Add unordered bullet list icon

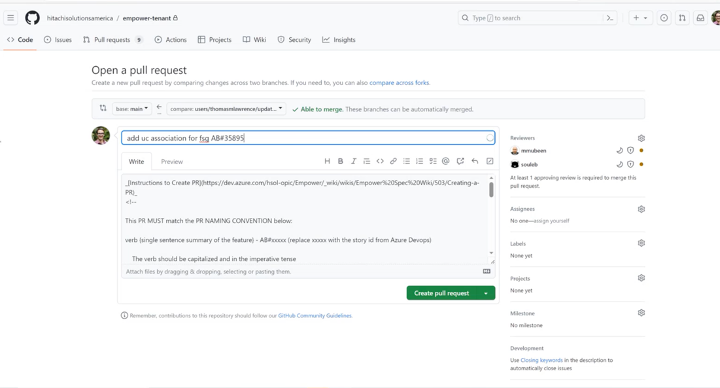[x=406, y=161]
